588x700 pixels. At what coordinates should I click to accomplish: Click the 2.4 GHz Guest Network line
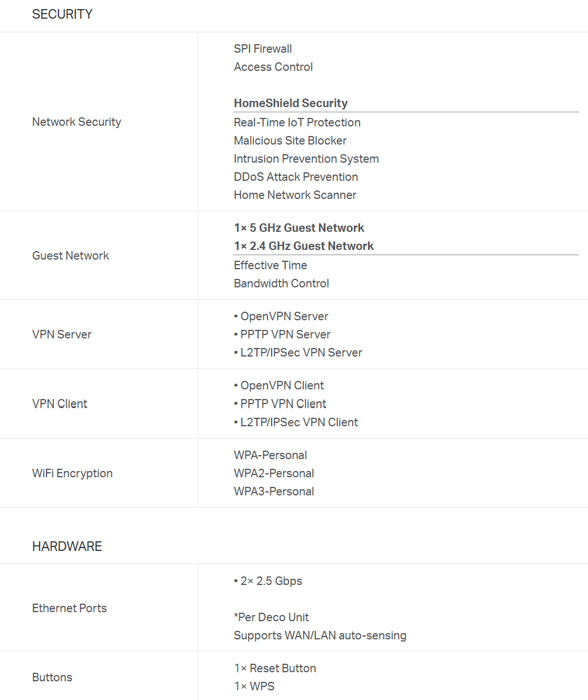[x=304, y=246]
